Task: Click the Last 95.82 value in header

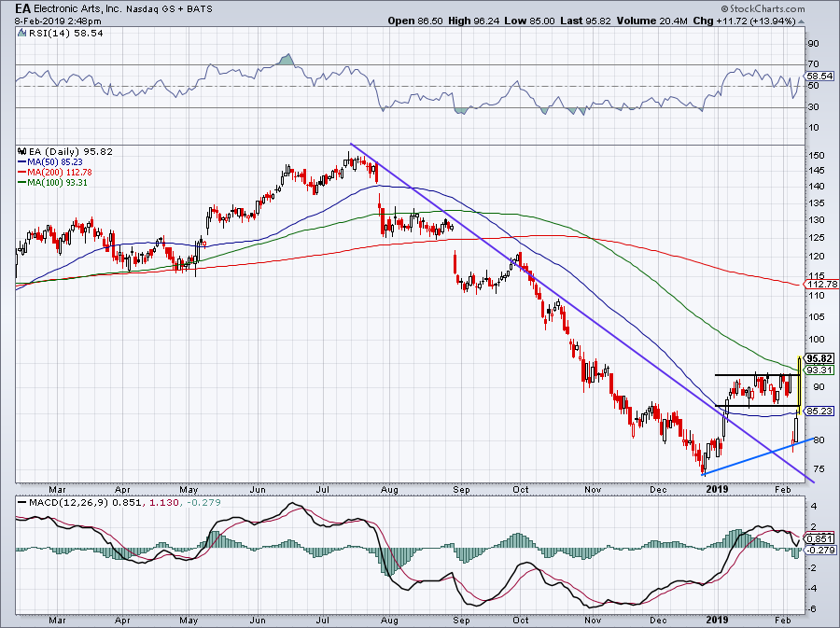Action: pyautogui.click(x=586, y=21)
